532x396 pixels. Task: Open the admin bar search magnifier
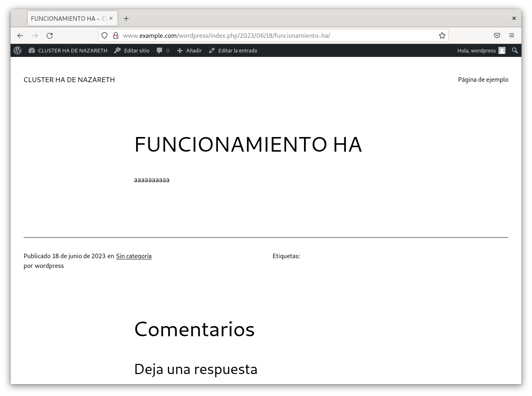coord(515,50)
